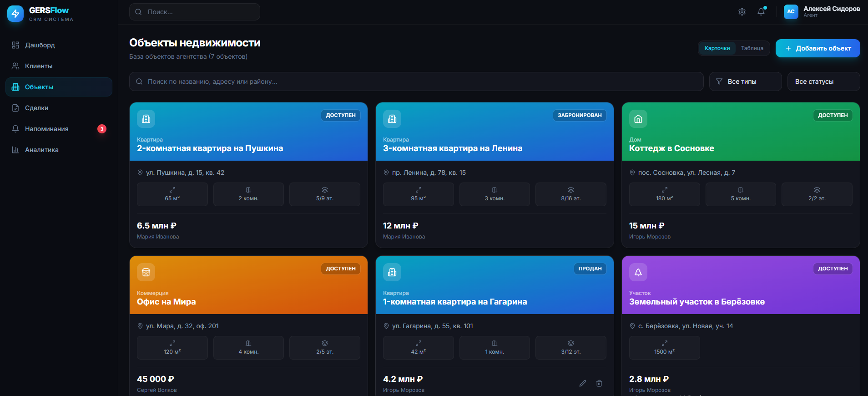Click the АС user avatar
This screenshot has height=396, width=868.
791,12
